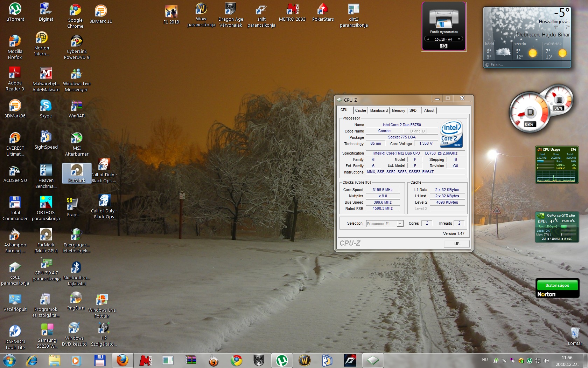Launch FurMark (Multi-GPU) shortcut
This screenshot has height=368, width=588.
(x=46, y=240)
